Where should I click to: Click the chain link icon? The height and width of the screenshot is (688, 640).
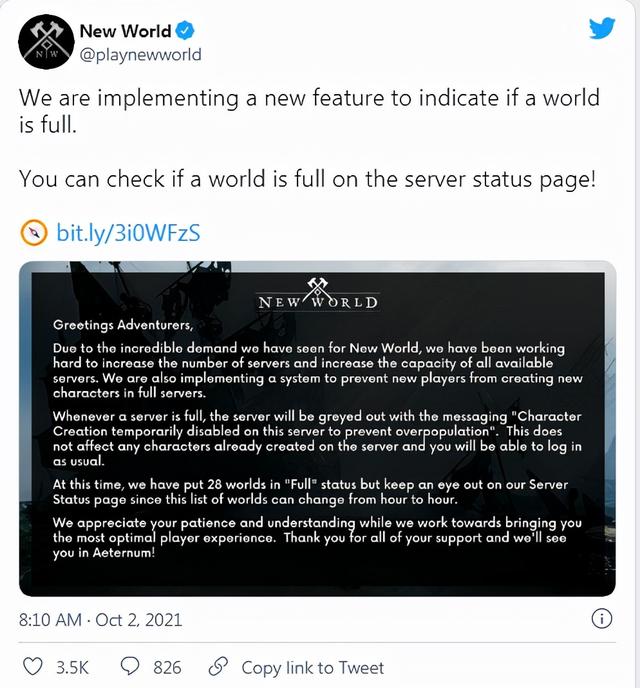(218, 667)
